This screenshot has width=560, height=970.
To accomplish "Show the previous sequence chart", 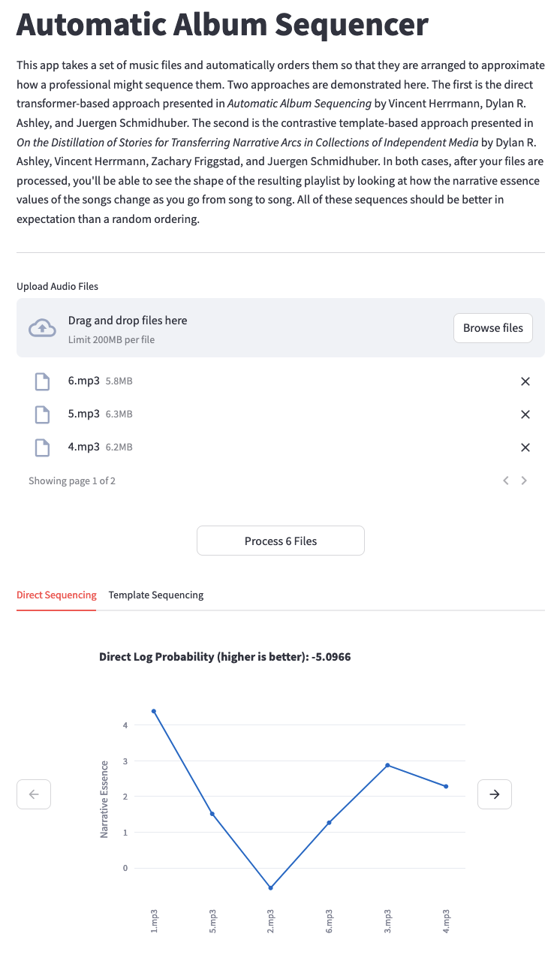I will (34, 794).
